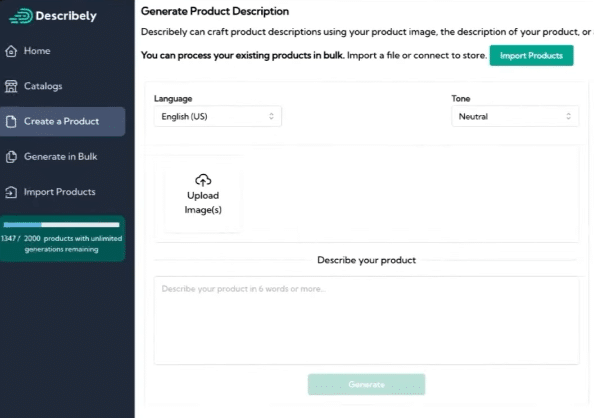
Task: Click the Import Products arrow icon
Action: [x=11, y=192]
